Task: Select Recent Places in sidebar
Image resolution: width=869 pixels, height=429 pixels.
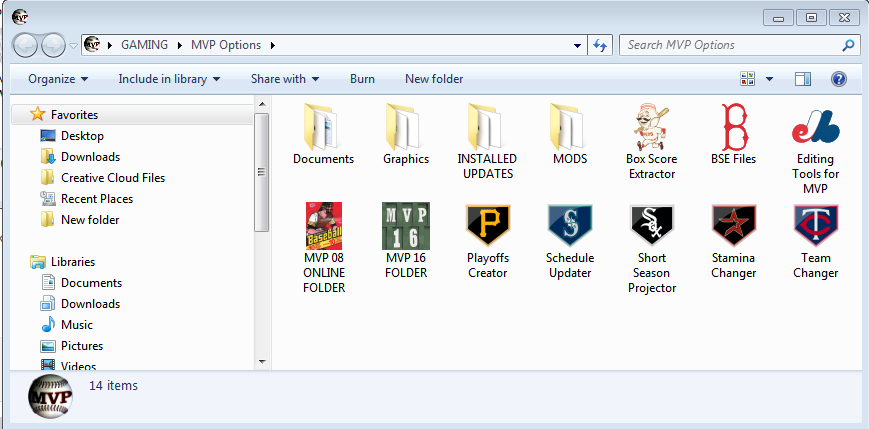Action: click(x=97, y=199)
